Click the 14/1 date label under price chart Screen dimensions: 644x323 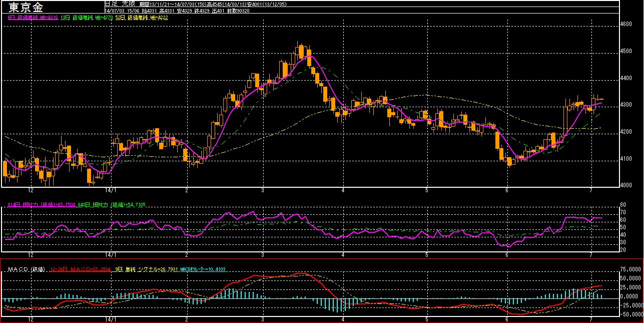[111, 190]
